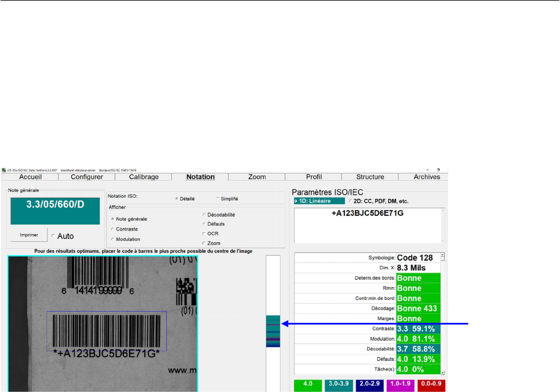Screen dimensions: 560x392
Task: Click the Décodabilité 3.7 58.8% value
Action: [x=418, y=349]
